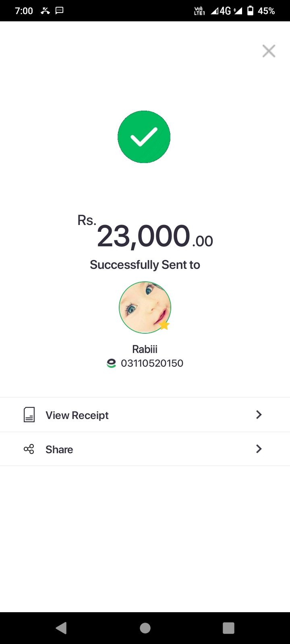Expand View Receipt using its chevron arrow
290x644 pixels.
pos(259,415)
